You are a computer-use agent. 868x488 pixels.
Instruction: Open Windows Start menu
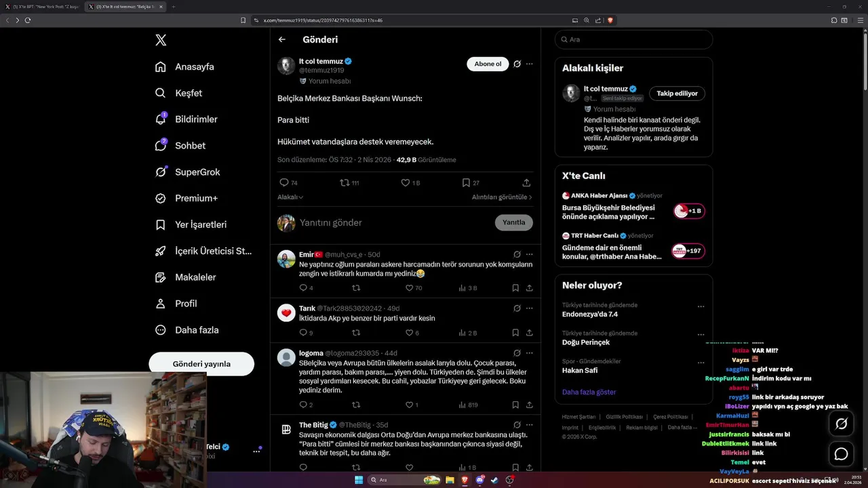(x=359, y=480)
